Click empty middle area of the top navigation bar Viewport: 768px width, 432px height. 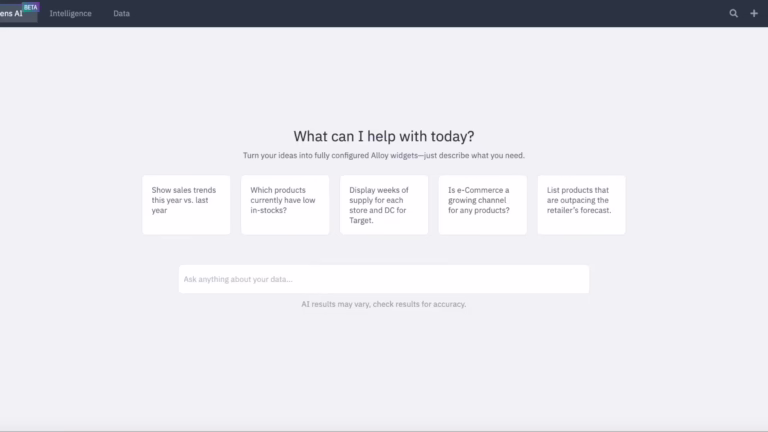click(x=430, y=14)
